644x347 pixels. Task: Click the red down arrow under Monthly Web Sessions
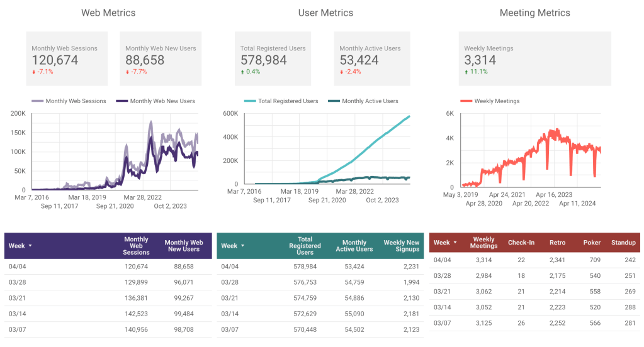[33, 72]
